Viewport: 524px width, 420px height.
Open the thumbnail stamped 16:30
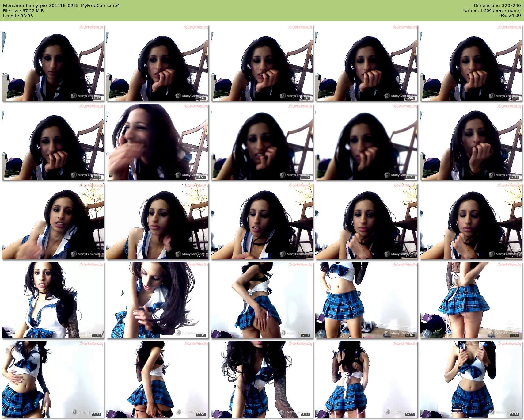click(261, 221)
